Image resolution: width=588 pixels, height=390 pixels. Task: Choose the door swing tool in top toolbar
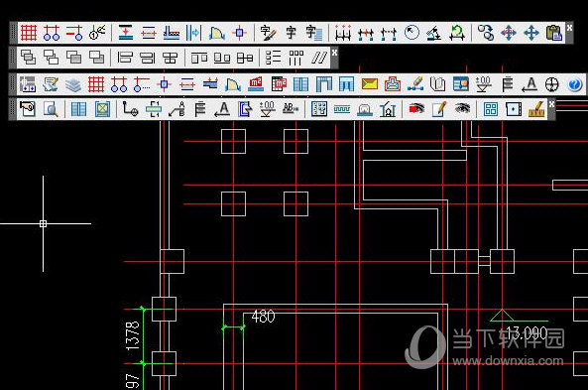pos(217,33)
